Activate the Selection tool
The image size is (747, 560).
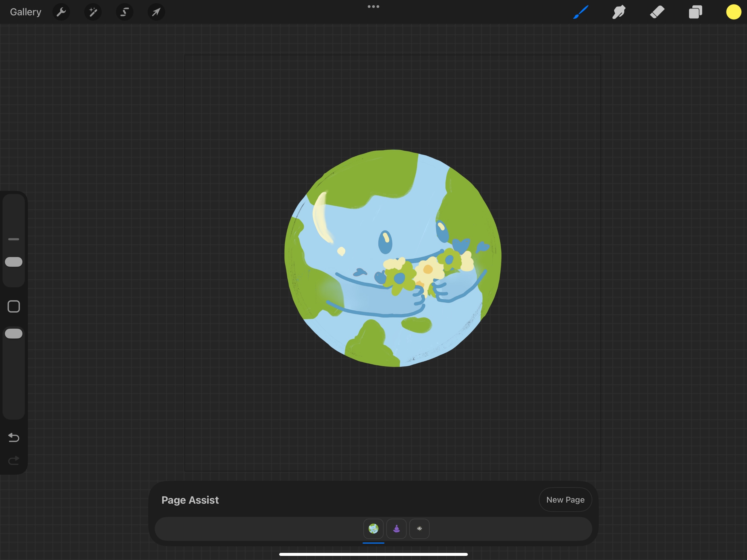click(x=125, y=12)
